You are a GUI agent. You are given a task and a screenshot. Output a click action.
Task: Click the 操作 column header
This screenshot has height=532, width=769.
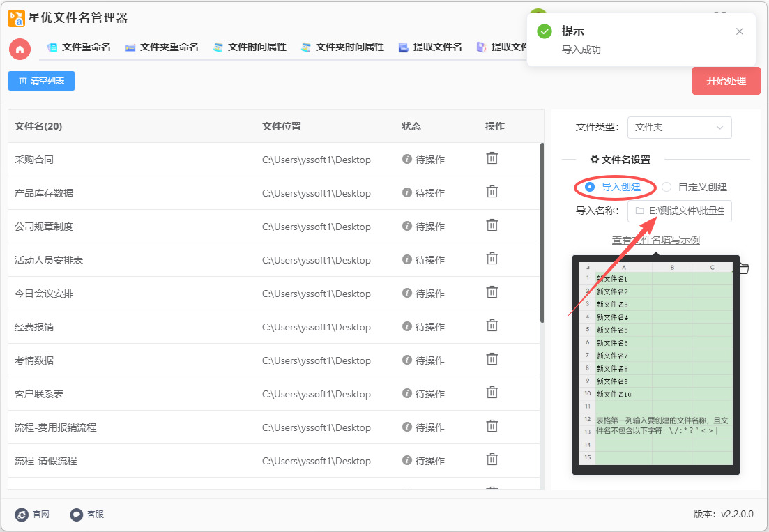coord(494,126)
